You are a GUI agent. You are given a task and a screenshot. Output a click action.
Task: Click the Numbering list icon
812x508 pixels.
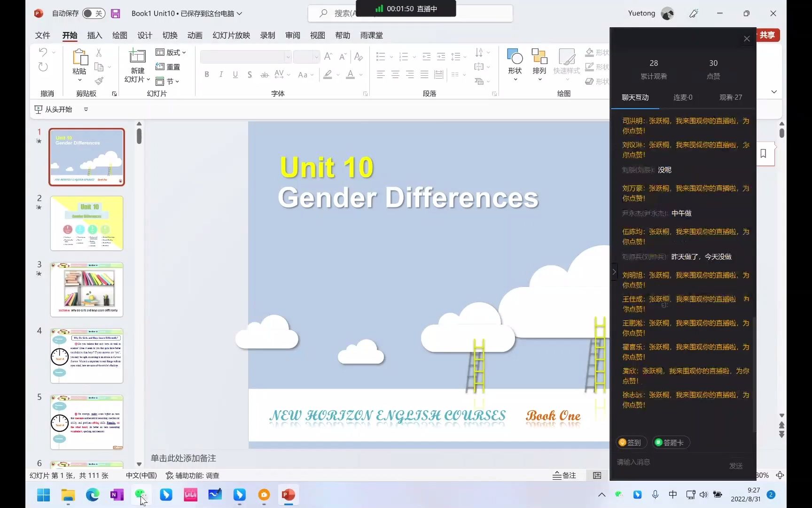403,57
